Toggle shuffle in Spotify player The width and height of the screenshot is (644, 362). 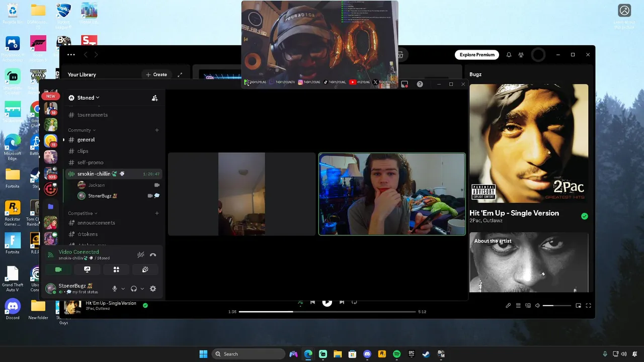(x=300, y=302)
